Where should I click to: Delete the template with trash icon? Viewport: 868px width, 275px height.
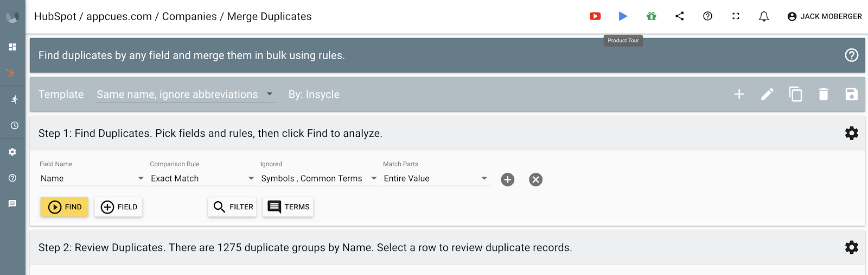(824, 95)
